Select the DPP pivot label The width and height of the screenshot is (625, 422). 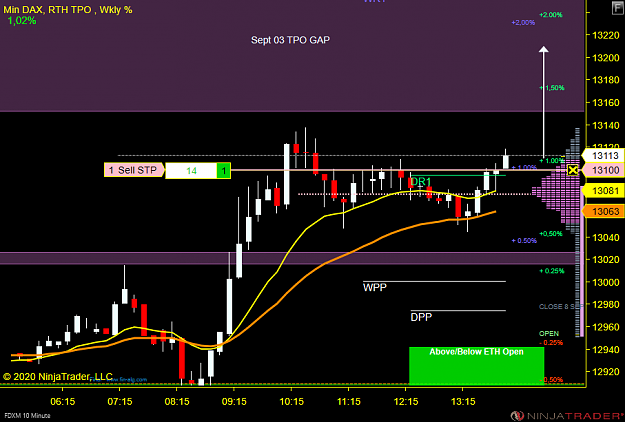tap(421, 317)
